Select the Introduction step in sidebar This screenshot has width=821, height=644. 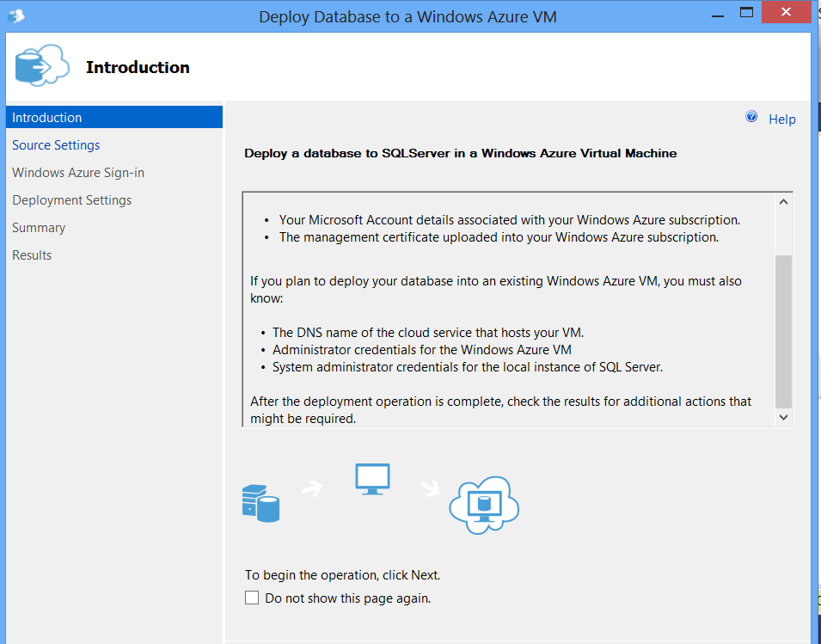point(47,118)
